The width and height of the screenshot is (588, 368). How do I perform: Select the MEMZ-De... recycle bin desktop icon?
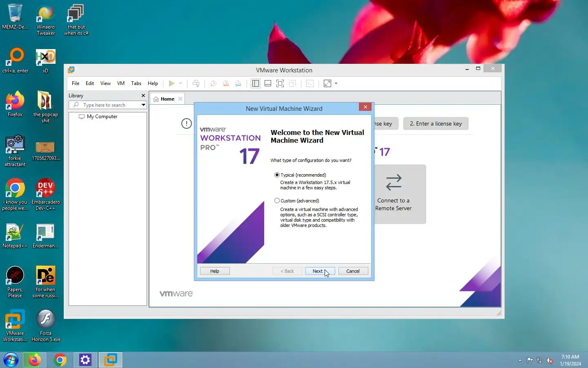click(x=15, y=17)
